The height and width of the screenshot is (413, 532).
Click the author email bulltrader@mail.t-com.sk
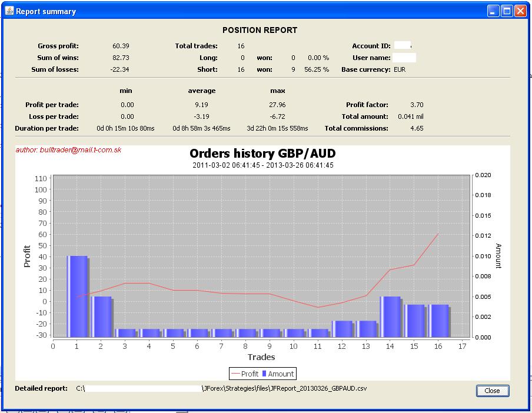tap(81, 150)
